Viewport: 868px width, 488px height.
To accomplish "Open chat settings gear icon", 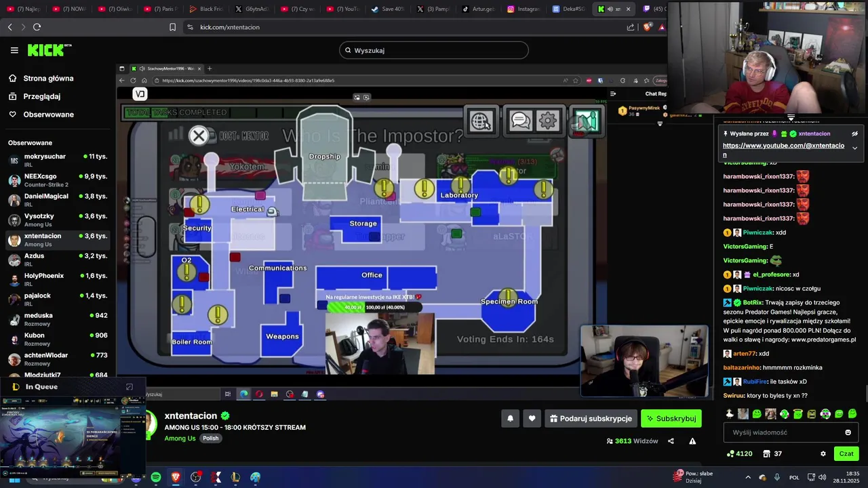I will [823, 454].
